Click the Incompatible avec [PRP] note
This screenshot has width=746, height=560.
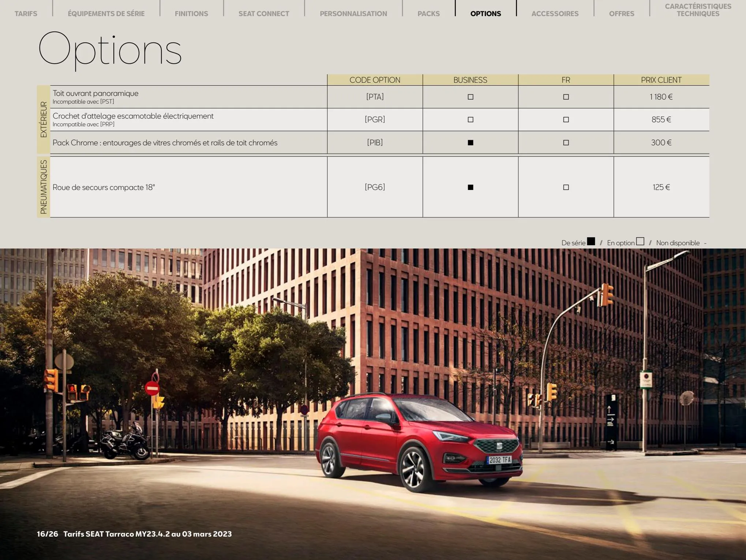(83, 124)
